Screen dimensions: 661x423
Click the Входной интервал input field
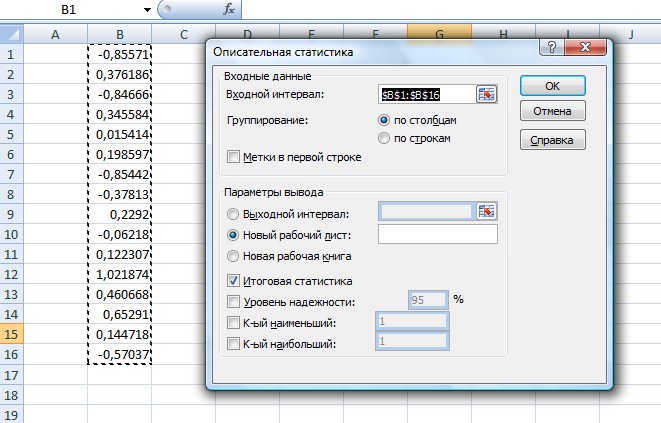click(427, 94)
